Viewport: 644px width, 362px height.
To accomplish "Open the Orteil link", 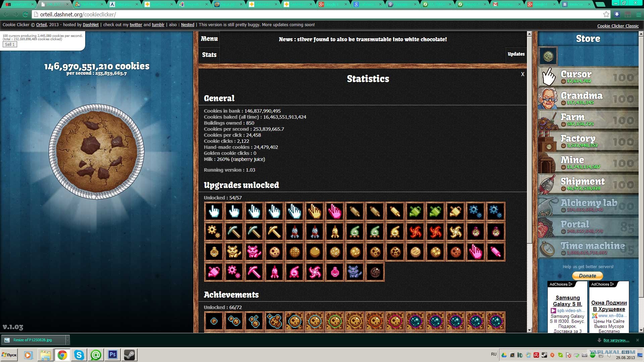I will (42, 25).
